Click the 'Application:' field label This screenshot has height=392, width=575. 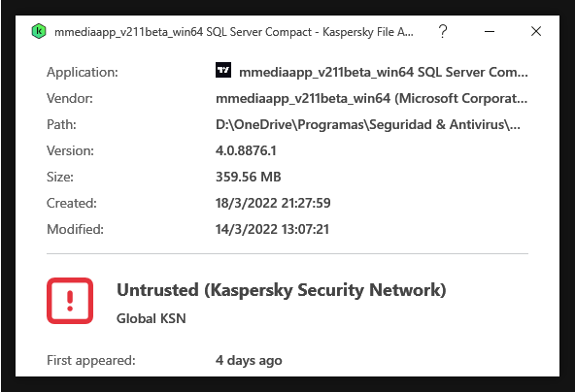83,72
